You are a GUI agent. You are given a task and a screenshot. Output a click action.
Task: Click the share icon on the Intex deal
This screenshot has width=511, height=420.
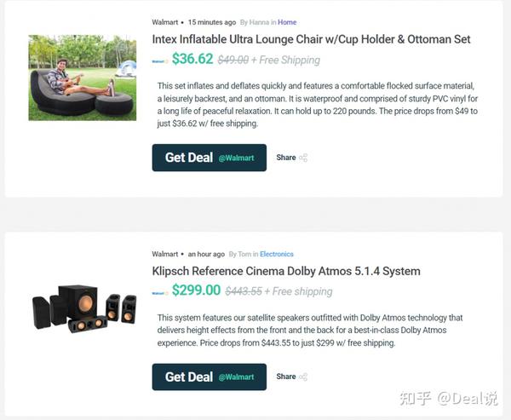[303, 158]
